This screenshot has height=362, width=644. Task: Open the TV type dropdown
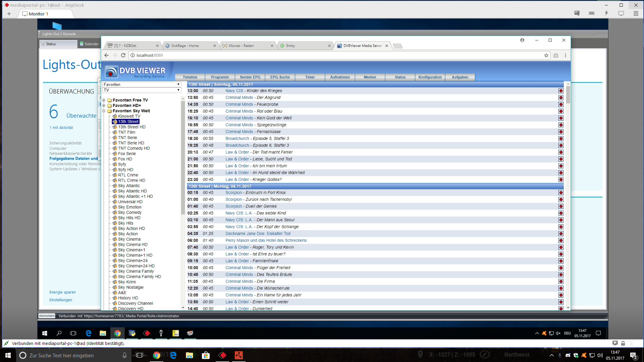pyautogui.click(x=142, y=90)
